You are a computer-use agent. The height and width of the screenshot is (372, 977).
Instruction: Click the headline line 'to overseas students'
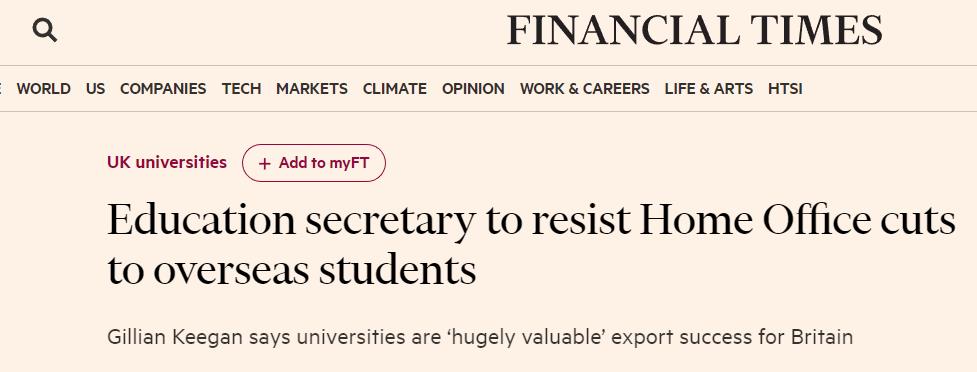[x=292, y=269]
